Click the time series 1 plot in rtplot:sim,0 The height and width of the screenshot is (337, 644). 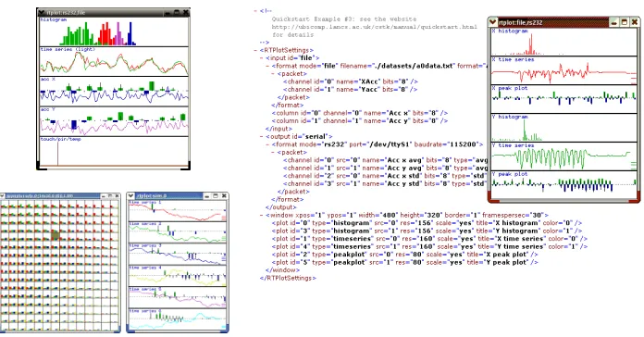pos(178,211)
